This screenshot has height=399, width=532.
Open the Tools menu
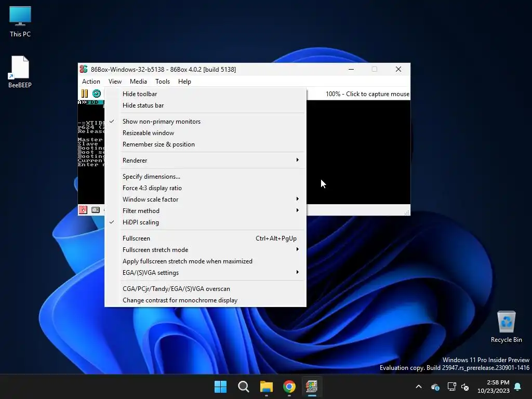pos(163,82)
